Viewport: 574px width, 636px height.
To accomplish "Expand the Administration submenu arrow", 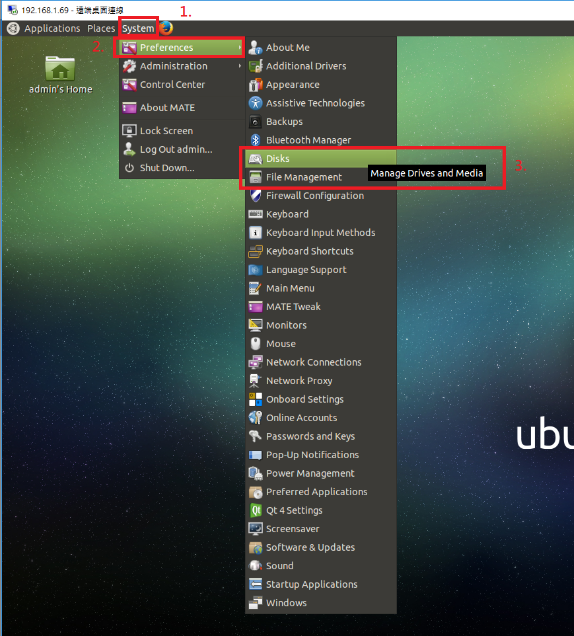I will tap(240, 66).
